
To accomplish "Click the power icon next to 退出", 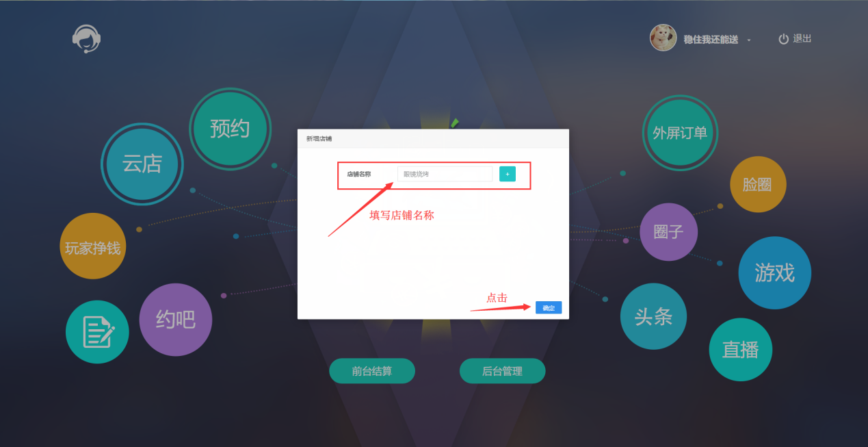I will tap(784, 39).
